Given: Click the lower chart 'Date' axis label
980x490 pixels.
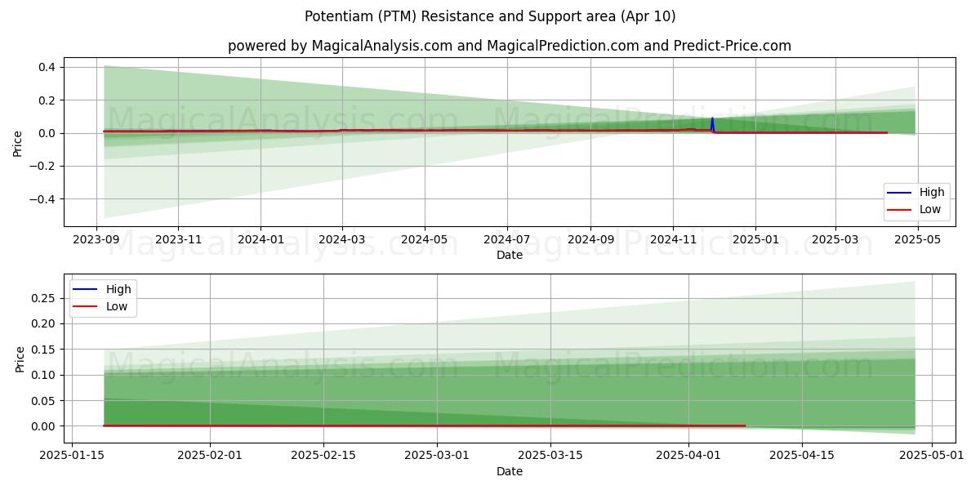Looking at the screenshot, I should (510, 472).
